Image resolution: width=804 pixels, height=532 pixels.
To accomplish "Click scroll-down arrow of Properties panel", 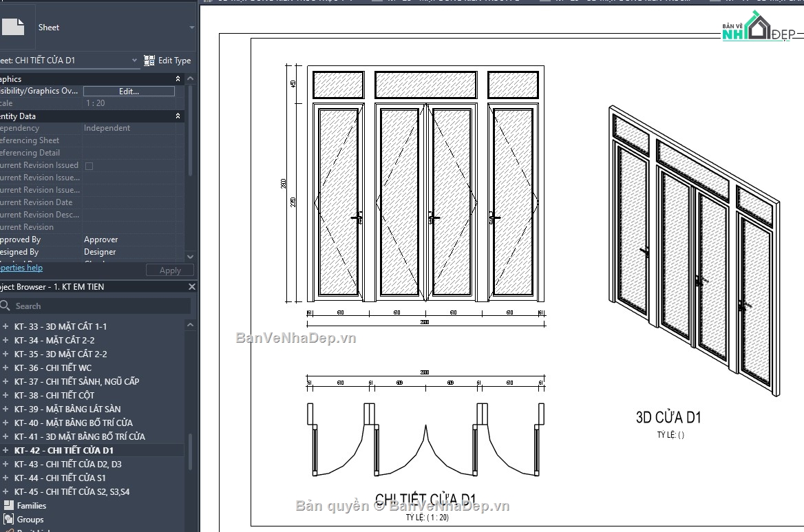I will [190, 256].
